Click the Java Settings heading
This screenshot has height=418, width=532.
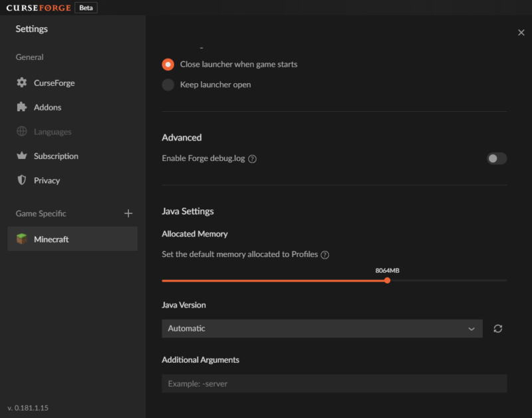[x=188, y=211]
